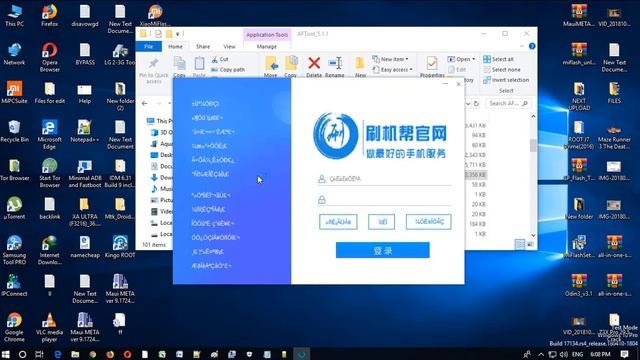Show hidden system tray icons chevron
The image size is (640, 360).
point(541,354)
